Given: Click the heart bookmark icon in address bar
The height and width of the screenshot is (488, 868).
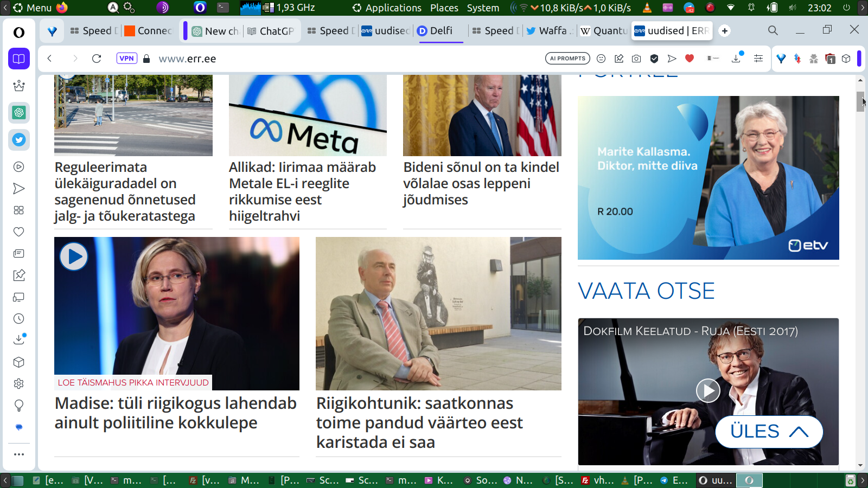Looking at the screenshot, I should click(x=690, y=59).
